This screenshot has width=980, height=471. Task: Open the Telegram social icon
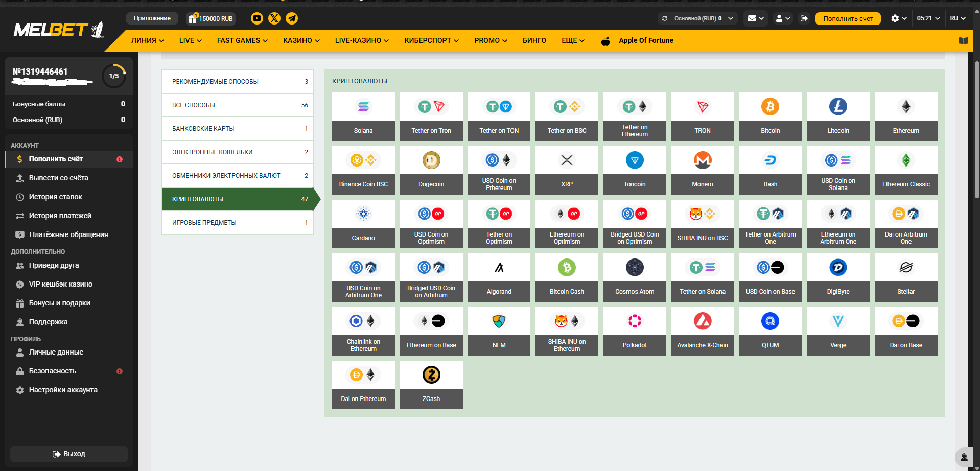[292, 18]
